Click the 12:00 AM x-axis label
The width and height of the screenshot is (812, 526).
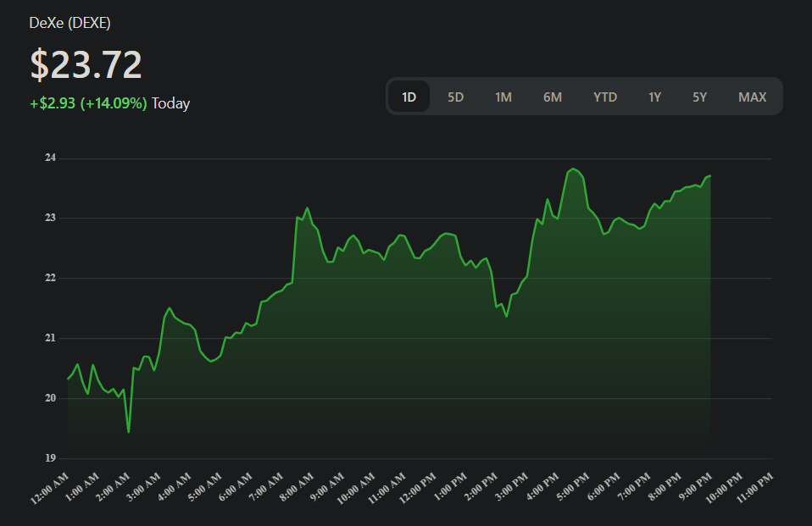[x=50, y=490]
